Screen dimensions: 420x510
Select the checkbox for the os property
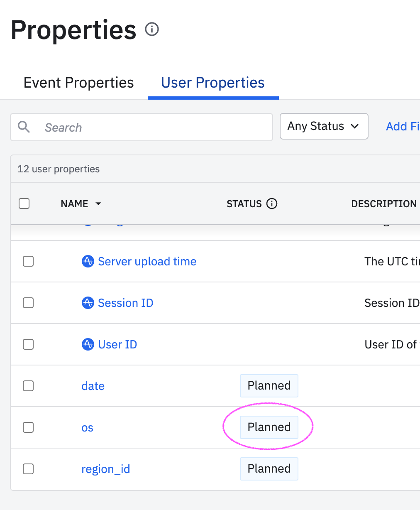coord(28,427)
